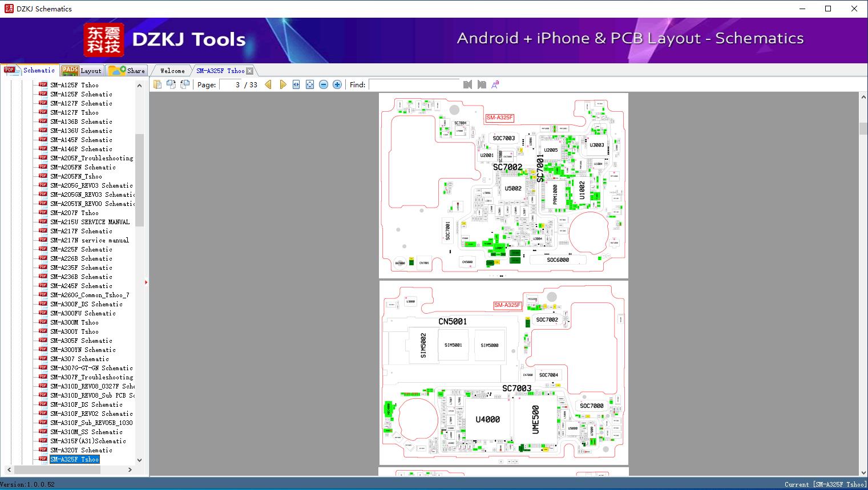Select SM-A310F_DS Schematic entry
Viewport: 868px width, 490px height.
tap(86, 404)
